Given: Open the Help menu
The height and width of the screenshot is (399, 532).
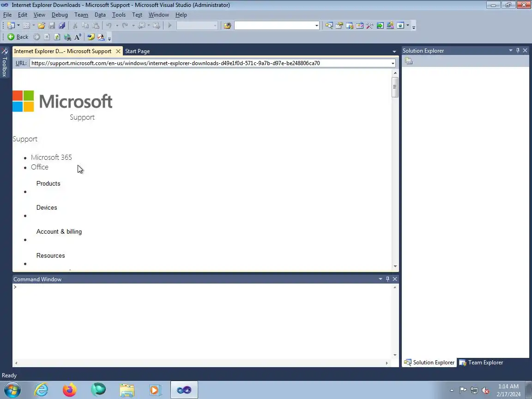Looking at the screenshot, I should (x=181, y=15).
